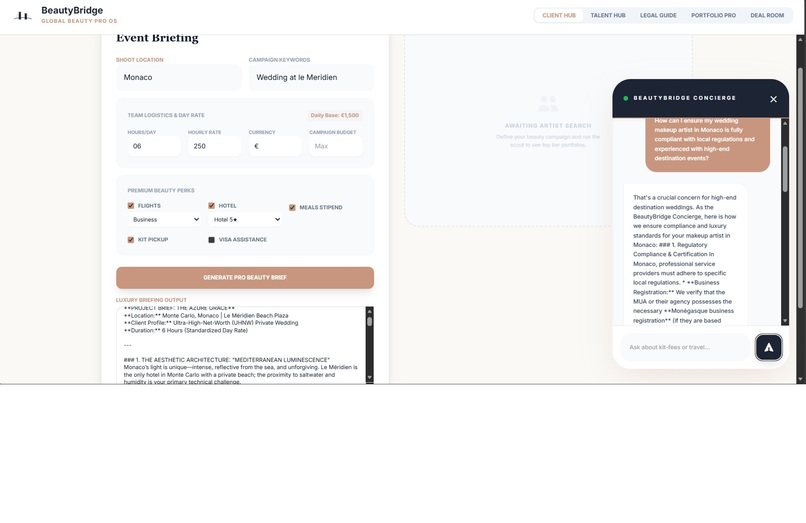This screenshot has height=523, width=806.
Task: Click the concierge reply message bubble
Action: tap(685, 255)
